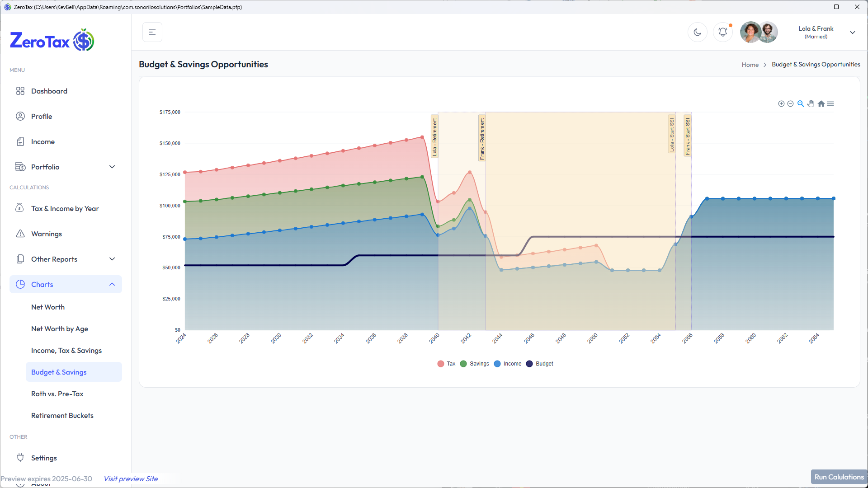Screen dimensions: 868x488
Task: Collapse sidebar with hamburger button
Action: pos(152,32)
